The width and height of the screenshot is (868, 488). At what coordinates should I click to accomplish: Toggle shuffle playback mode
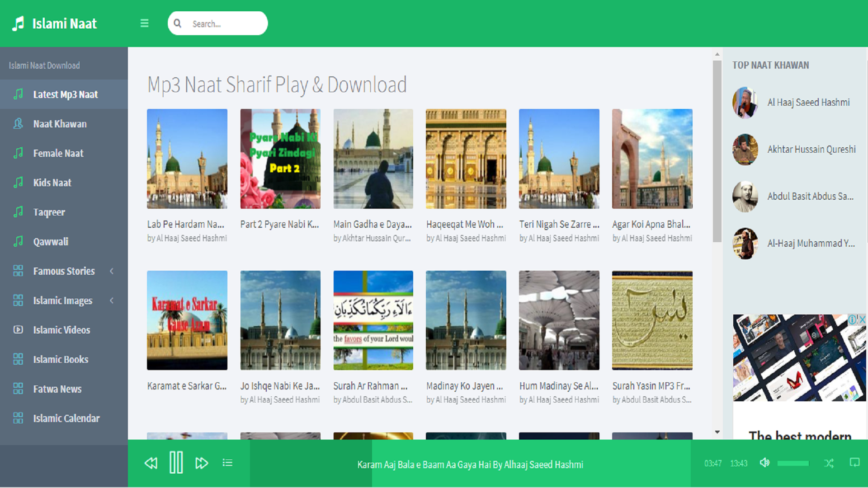pyautogui.click(x=829, y=463)
